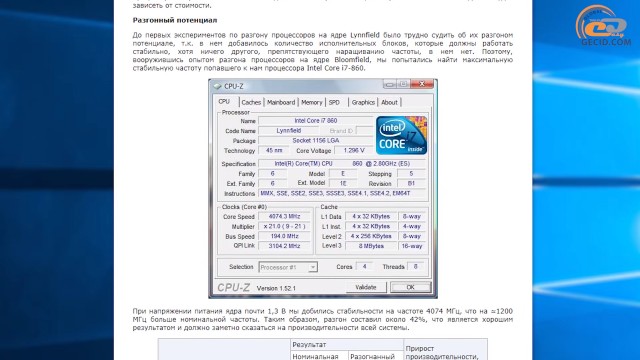Click the Instructions field 'MMX, SSE, SSE2...'
640x360 pixels.
click(x=342, y=193)
